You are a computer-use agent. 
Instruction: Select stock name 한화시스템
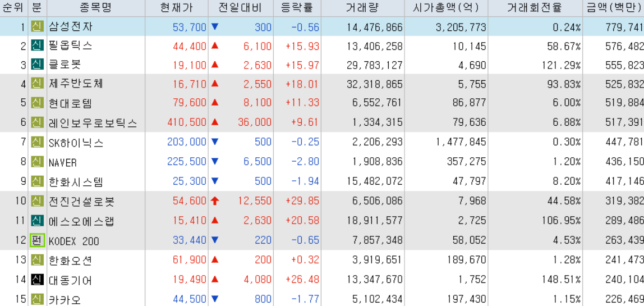pyautogui.click(x=76, y=182)
